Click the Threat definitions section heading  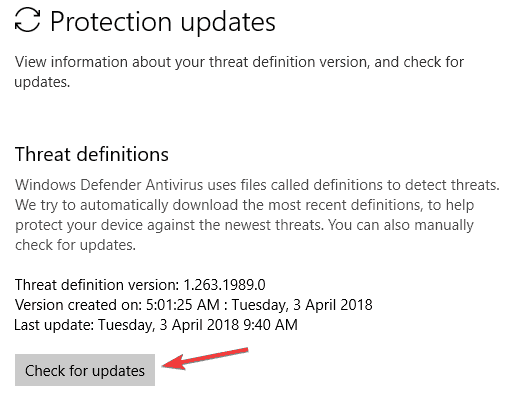pos(92,154)
